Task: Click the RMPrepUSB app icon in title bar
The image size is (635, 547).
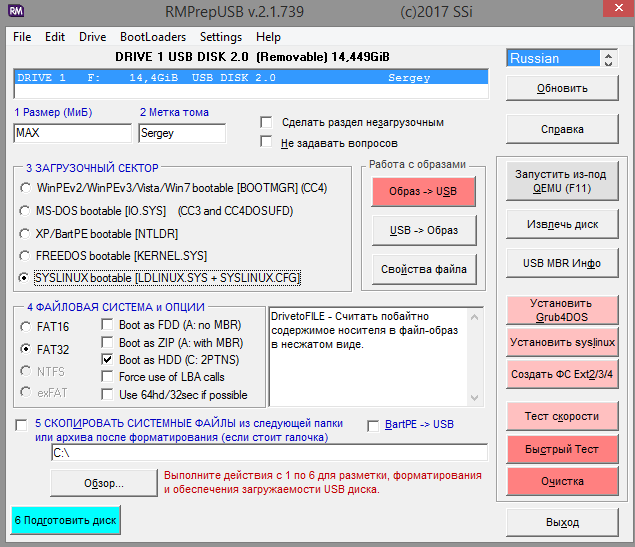Action: click(16, 11)
